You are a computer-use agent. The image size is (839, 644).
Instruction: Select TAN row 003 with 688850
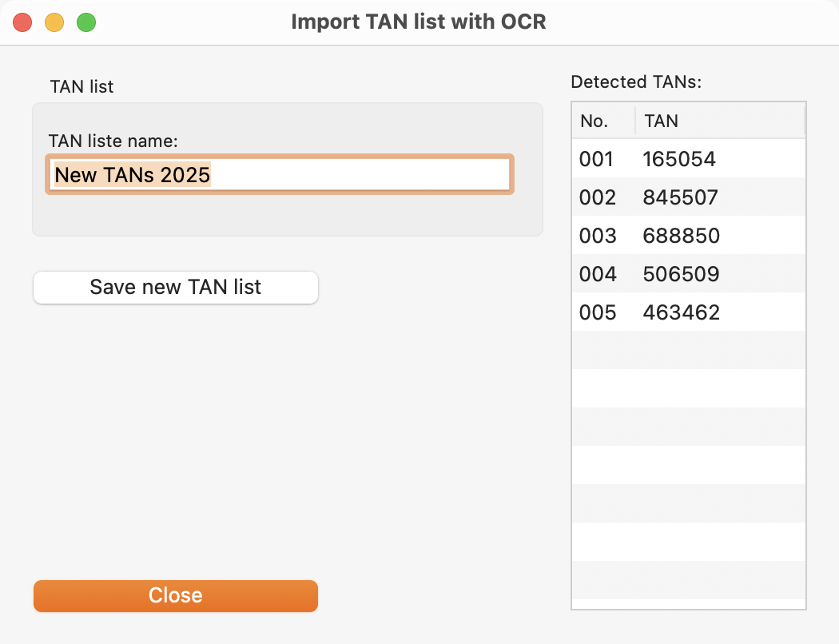coord(688,236)
